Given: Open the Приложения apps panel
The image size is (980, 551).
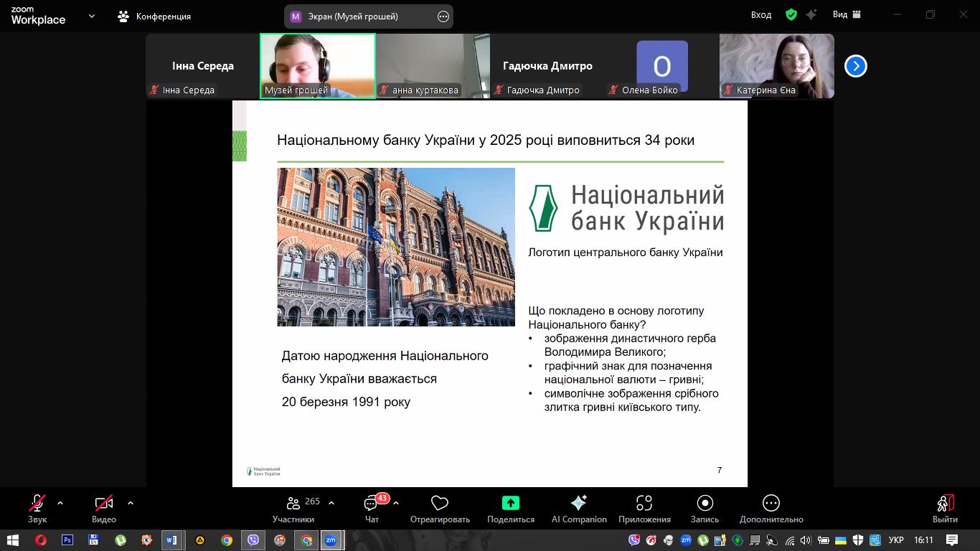Looking at the screenshot, I should click(x=644, y=508).
